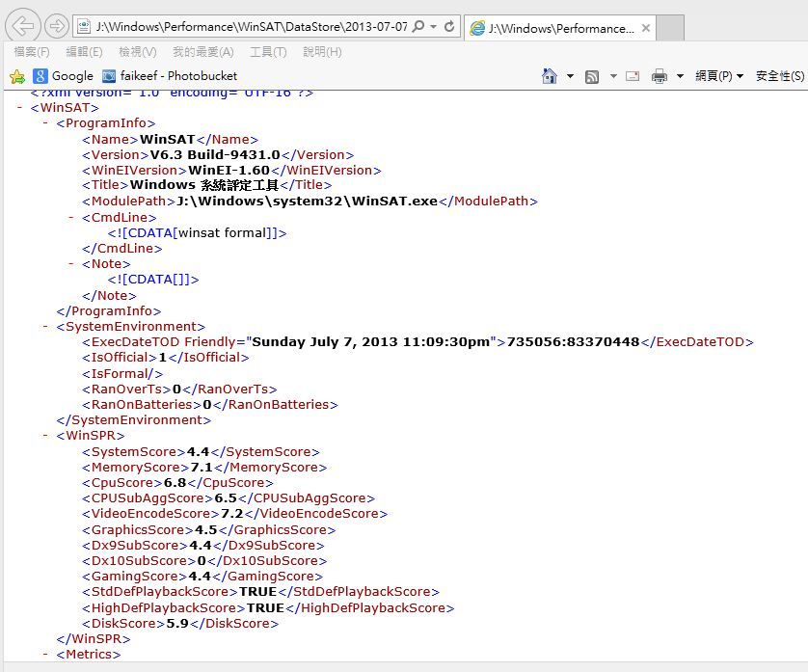The height and width of the screenshot is (672, 808).
Task: Click the Favorites star add icon
Action: click(x=16, y=76)
